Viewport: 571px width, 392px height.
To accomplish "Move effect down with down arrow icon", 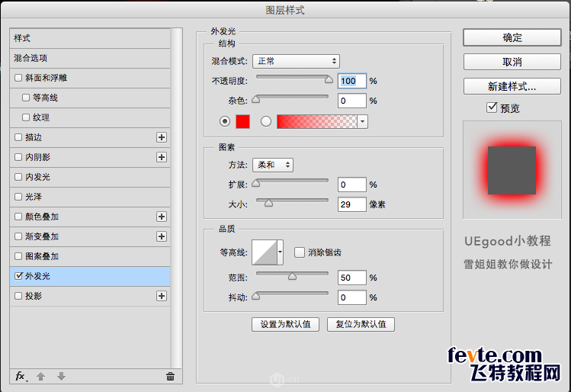I will 61,376.
